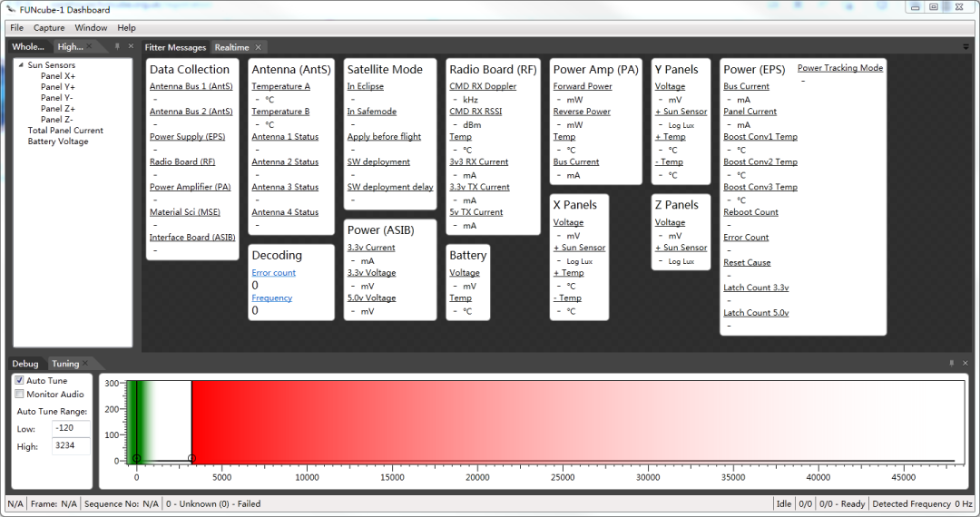The image size is (980, 517).
Task: Close the bottom Tuning panel
Action: [965, 363]
